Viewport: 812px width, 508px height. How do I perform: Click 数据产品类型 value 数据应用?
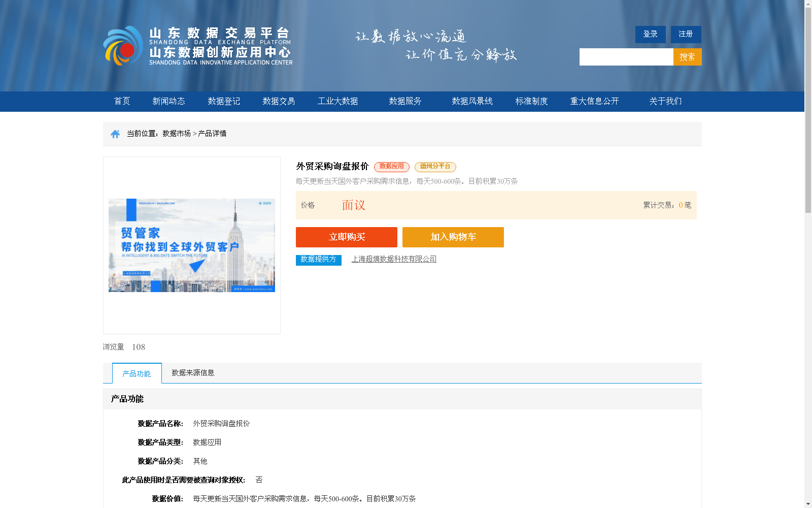[207, 442]
